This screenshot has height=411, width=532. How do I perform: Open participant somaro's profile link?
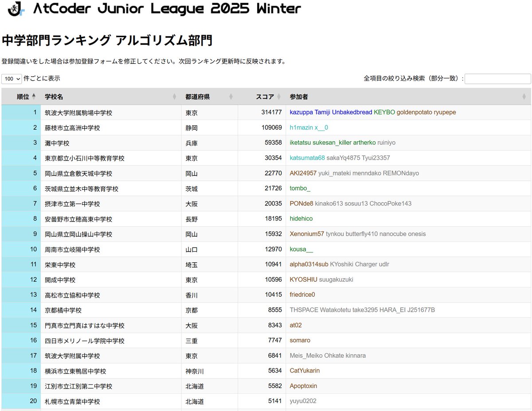pos(300,340)
